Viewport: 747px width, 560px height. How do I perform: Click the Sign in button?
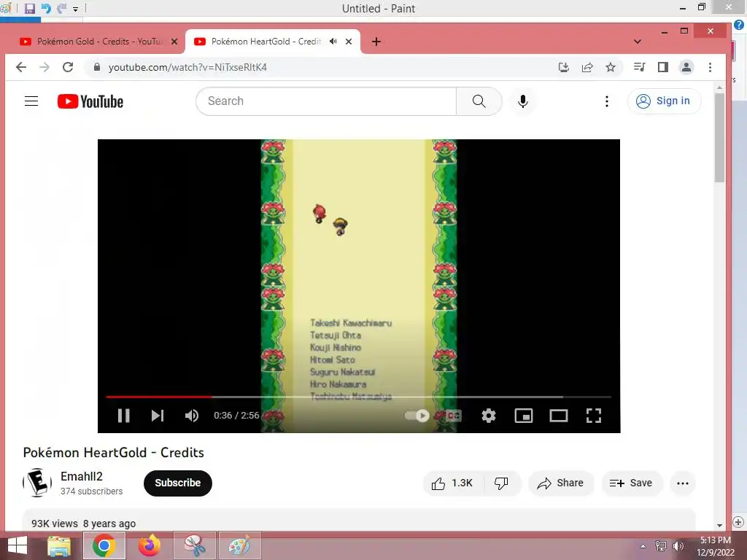[664, 101]
